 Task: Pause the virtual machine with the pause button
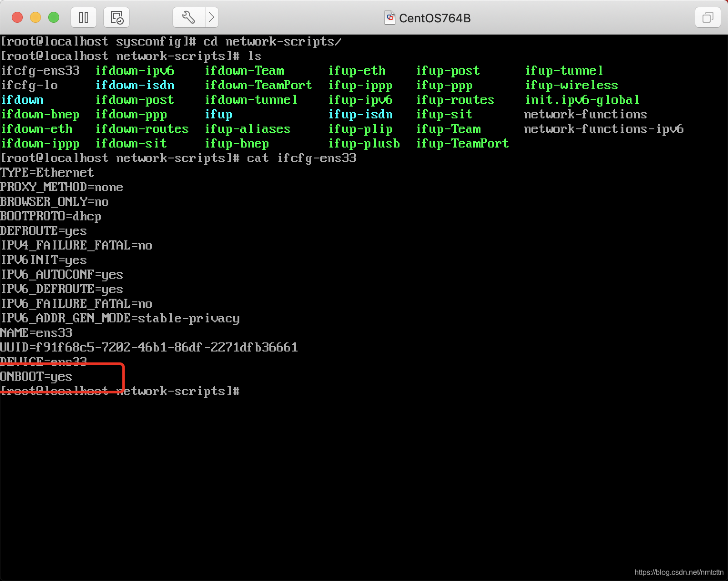pyautogui.click(x=84, y=18)
